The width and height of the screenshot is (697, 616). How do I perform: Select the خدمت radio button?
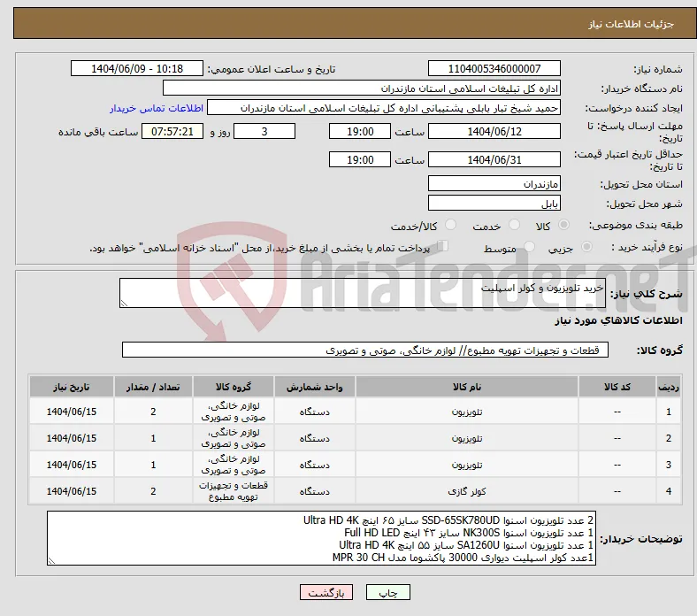point(514,225)
